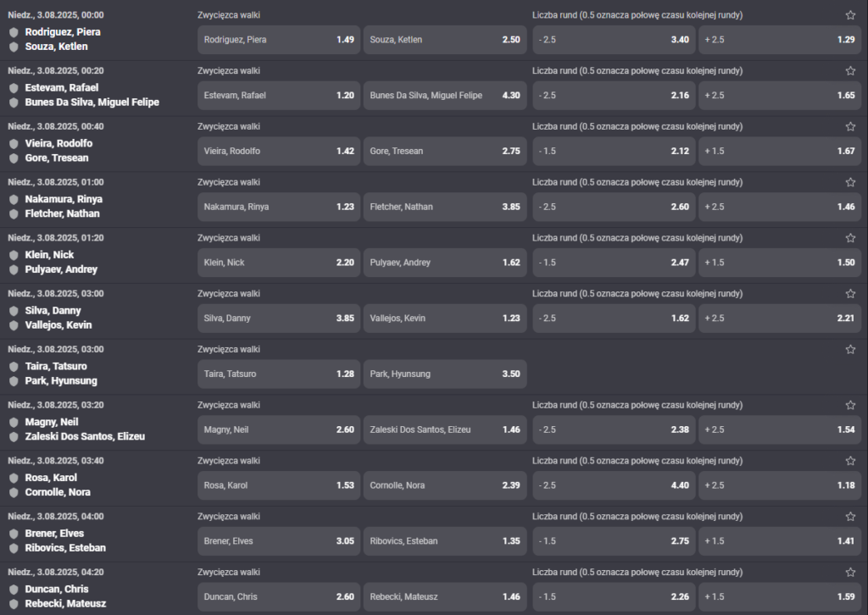Open Taira, Tatsuro match details
This screenshot has height=615, width=868.
point(56,366)
